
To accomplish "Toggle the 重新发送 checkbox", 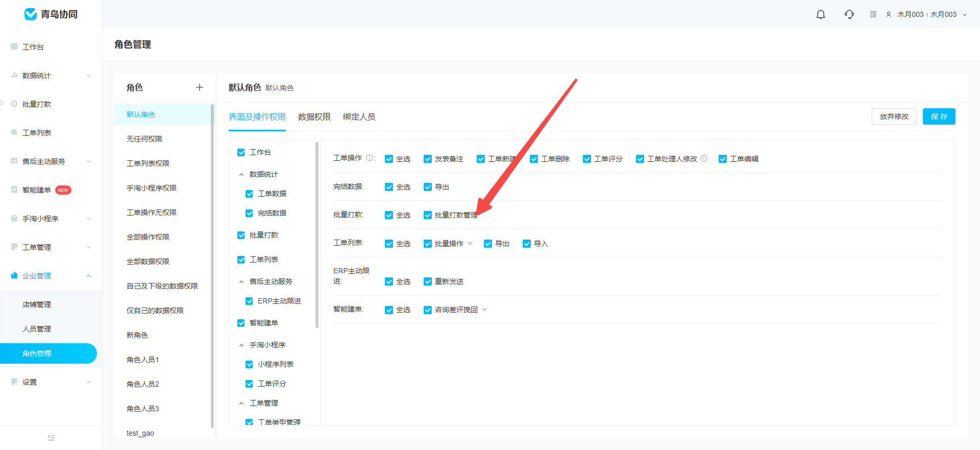I will click(428, 281).
